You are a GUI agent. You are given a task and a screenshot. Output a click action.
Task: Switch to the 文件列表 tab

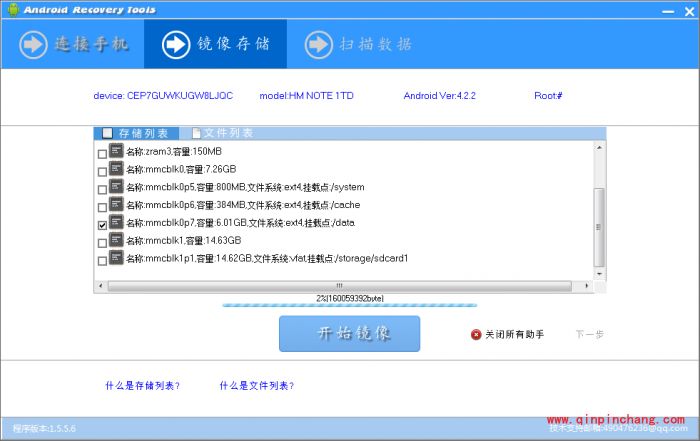pyautogui.click(x=227, y=133)
